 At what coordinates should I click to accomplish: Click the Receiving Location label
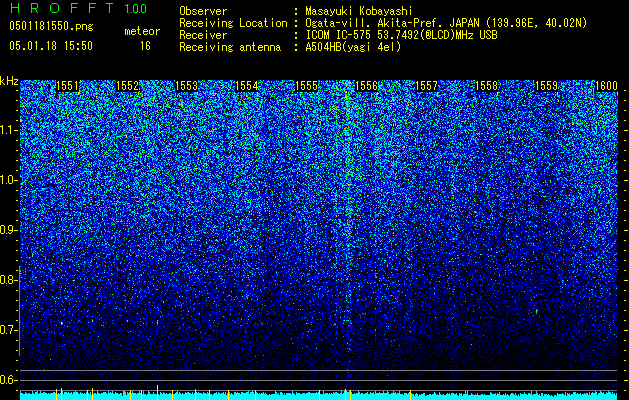233,23
